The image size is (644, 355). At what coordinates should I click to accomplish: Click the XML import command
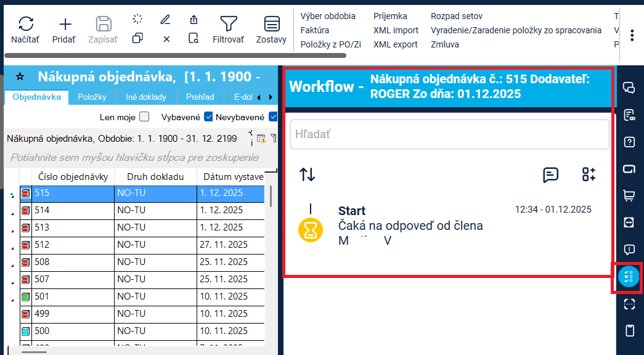pos(396,30)
